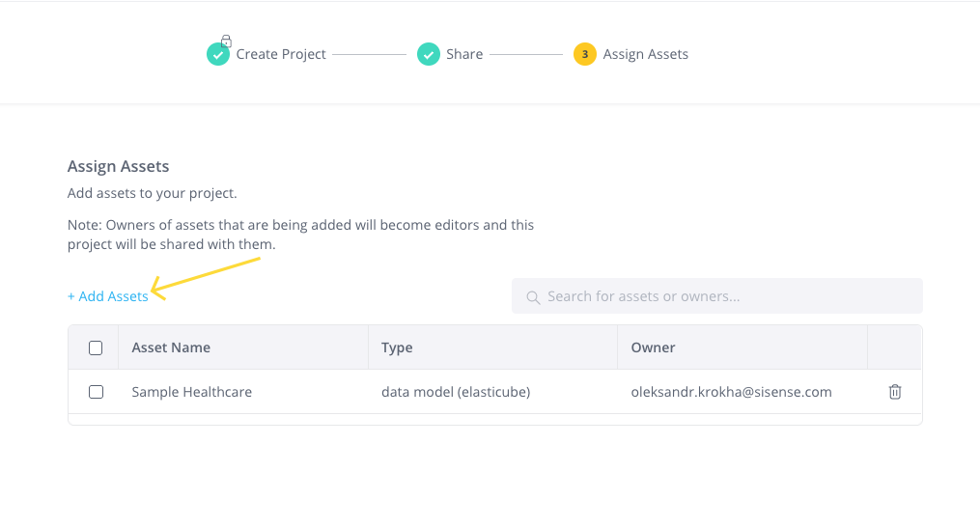Sort by Asset Name column header
The image size is (980, 528).
(x=171, y=347)
